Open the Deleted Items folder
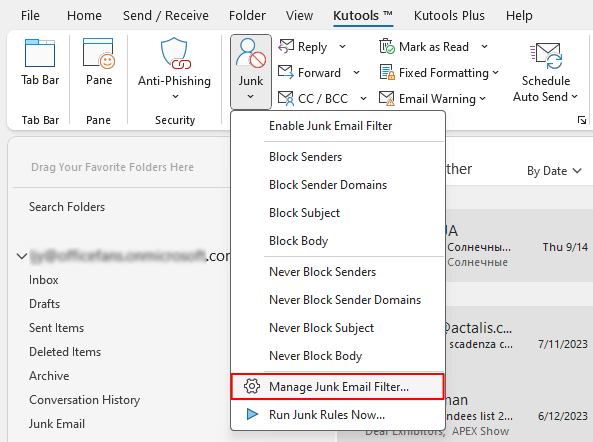 coord(65,352)
